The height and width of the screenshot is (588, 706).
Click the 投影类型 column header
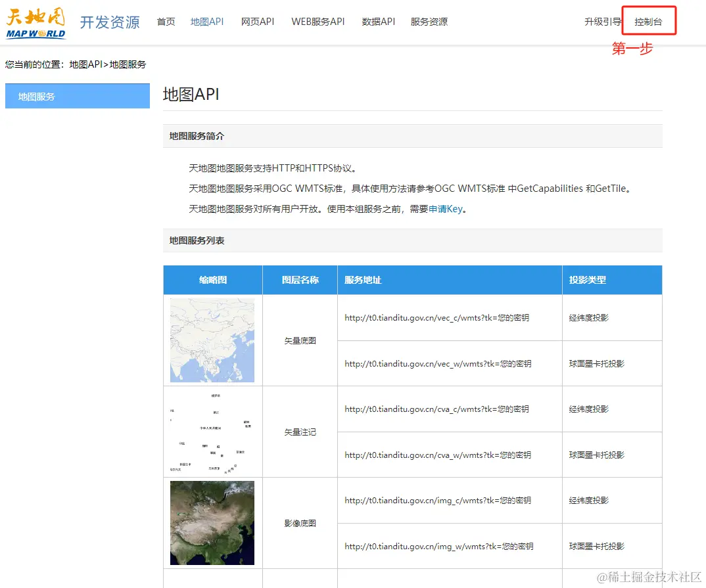click(613, 280)
